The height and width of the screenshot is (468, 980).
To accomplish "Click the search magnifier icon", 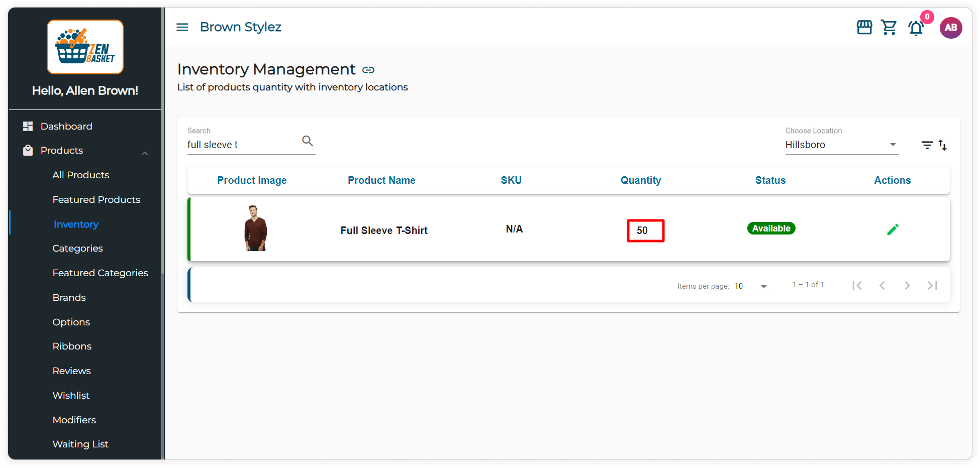I will pos(307,141).
